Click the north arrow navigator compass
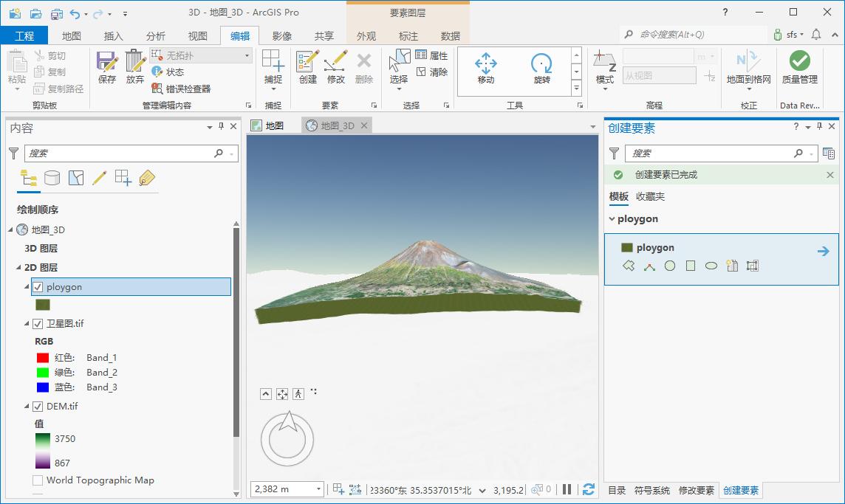This screenshot has width=845, height=504. tap(288, 439)
